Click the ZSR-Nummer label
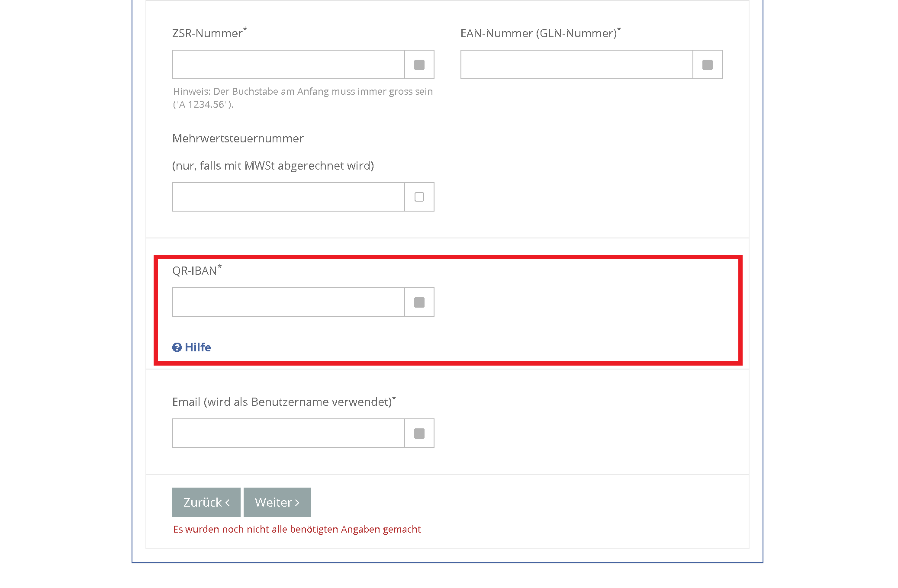 tap(209, 33)
